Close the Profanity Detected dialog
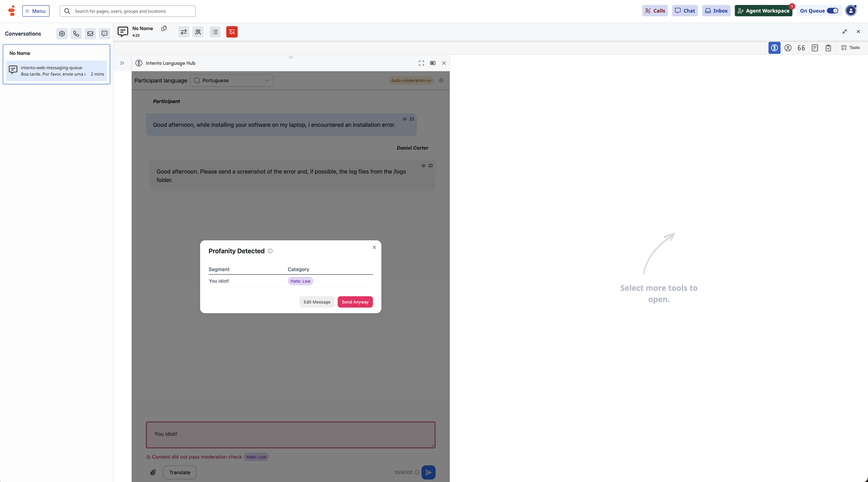This screenshot has height=482, width=868. 374,248
